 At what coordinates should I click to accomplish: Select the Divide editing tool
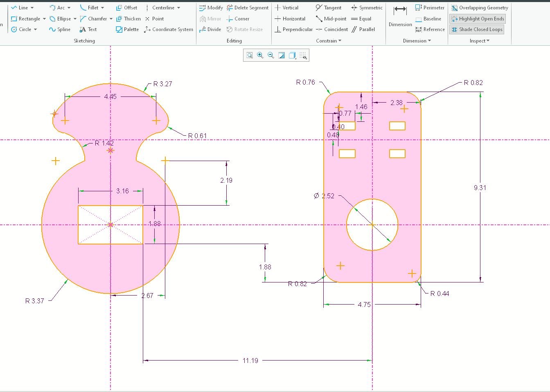pos(210,29)
